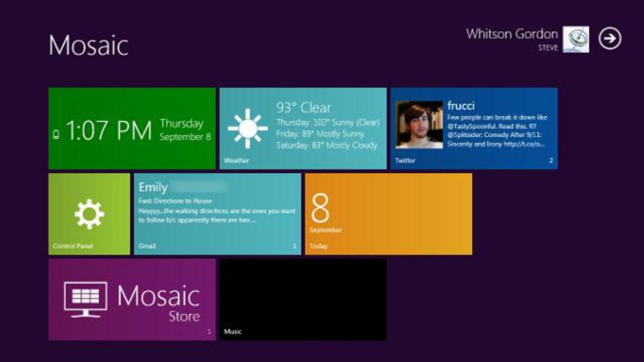Click the Weather tile label
This screenshot has height=362, width=644.
(236, 160)
